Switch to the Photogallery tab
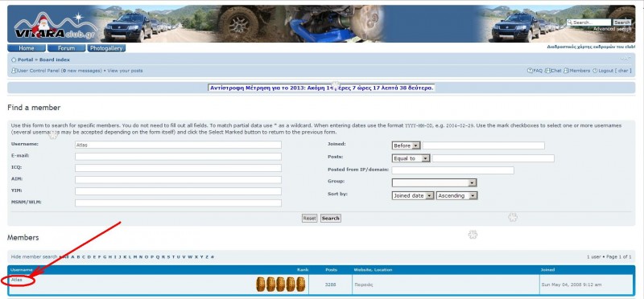 coord(106,48)
